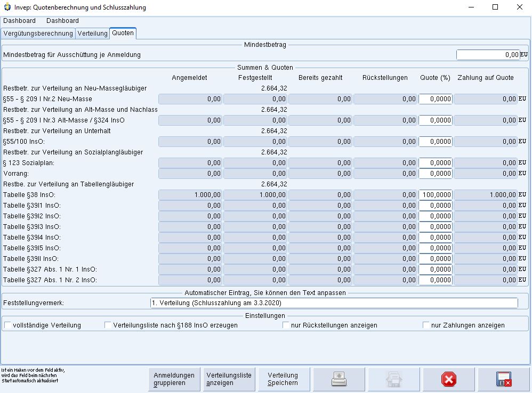Click Quote (%) field for Tabelle §38 InsO

click(x=436, y=195)
